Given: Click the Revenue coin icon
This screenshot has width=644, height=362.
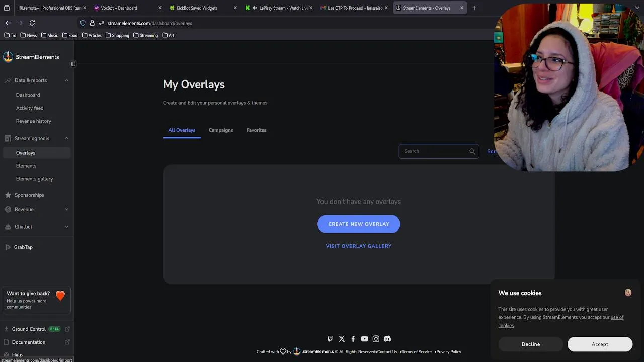Looking at the screenshot, I should (x=8, y=209).
